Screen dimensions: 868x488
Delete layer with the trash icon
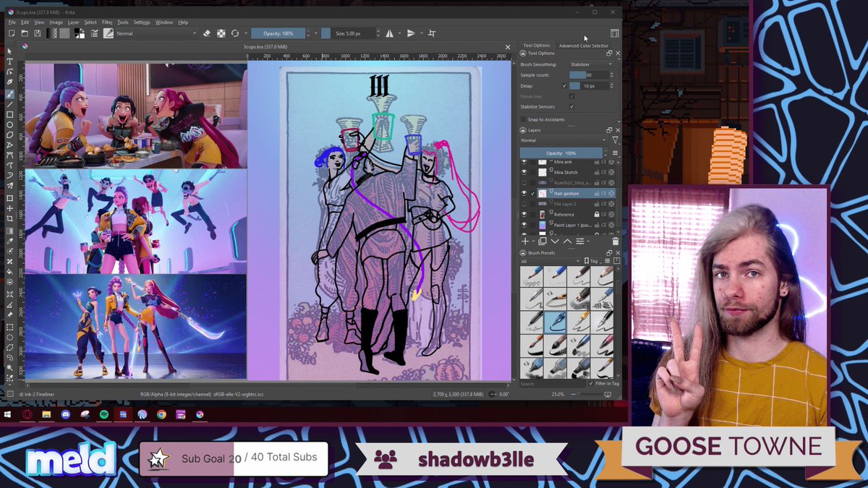tap(616, 241)
